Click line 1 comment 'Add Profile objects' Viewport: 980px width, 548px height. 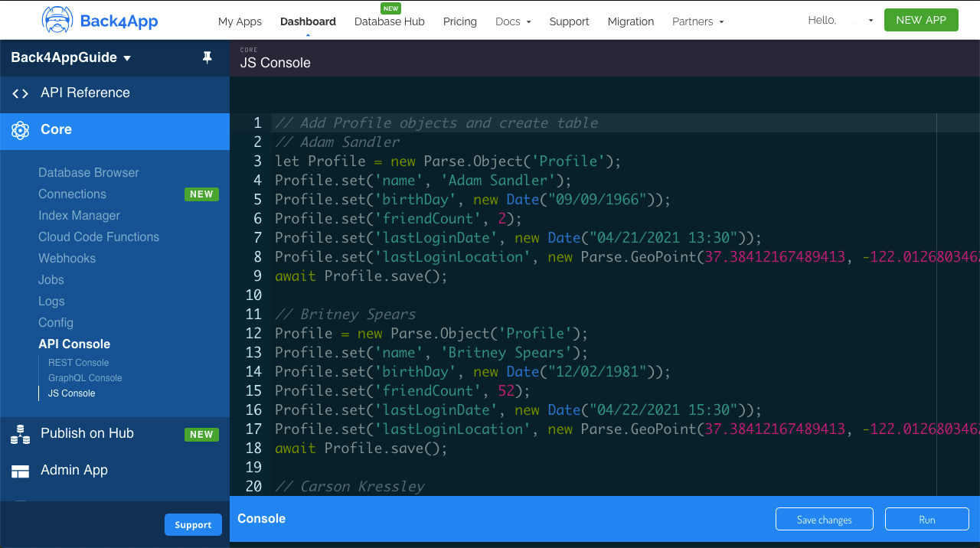[x=436, y=123]
